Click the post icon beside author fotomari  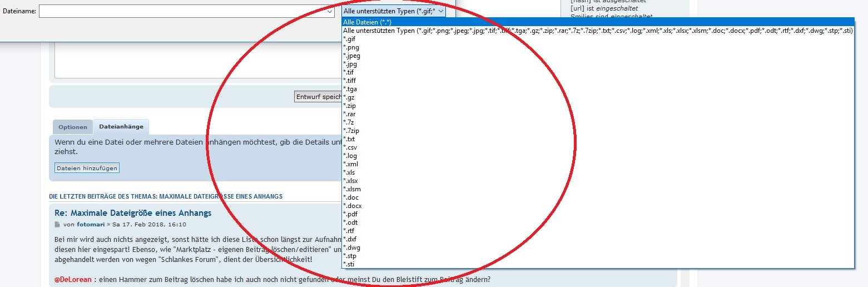point(57,225)
